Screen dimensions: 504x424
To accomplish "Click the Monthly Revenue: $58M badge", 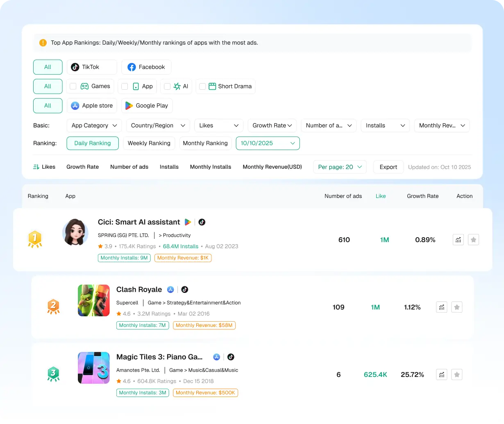I will click(204, 325).
